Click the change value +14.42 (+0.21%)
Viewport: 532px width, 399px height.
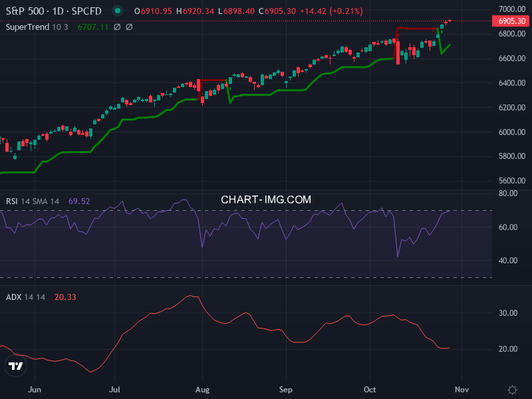pos(332,11)
